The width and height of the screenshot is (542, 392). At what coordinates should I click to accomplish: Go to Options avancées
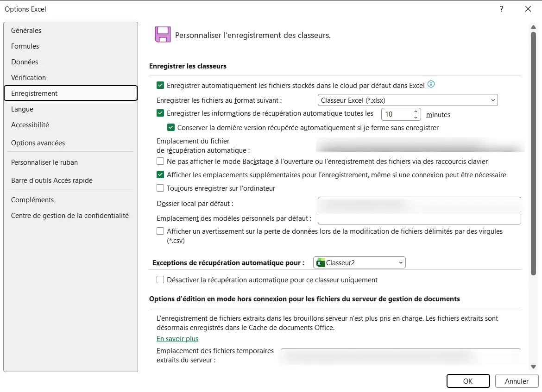click(x=70, y=143)
